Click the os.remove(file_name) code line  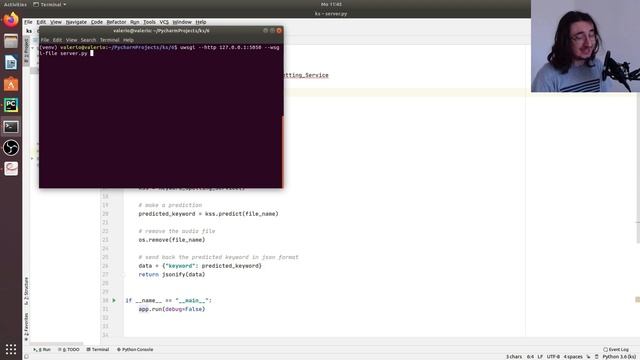[172, 240]
